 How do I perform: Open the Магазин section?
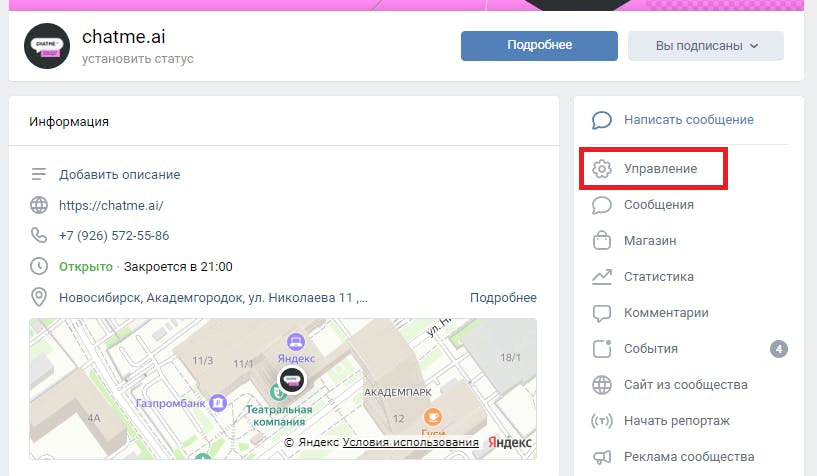click(650, 241)
